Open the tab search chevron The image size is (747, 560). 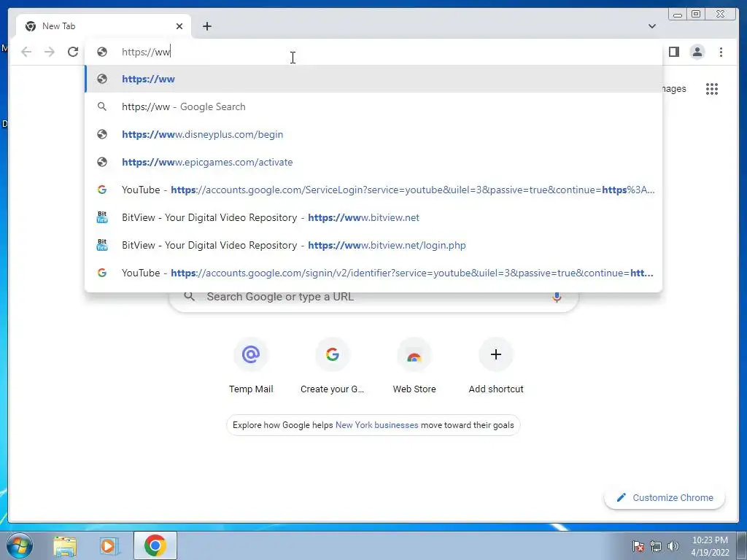[652, 26]
